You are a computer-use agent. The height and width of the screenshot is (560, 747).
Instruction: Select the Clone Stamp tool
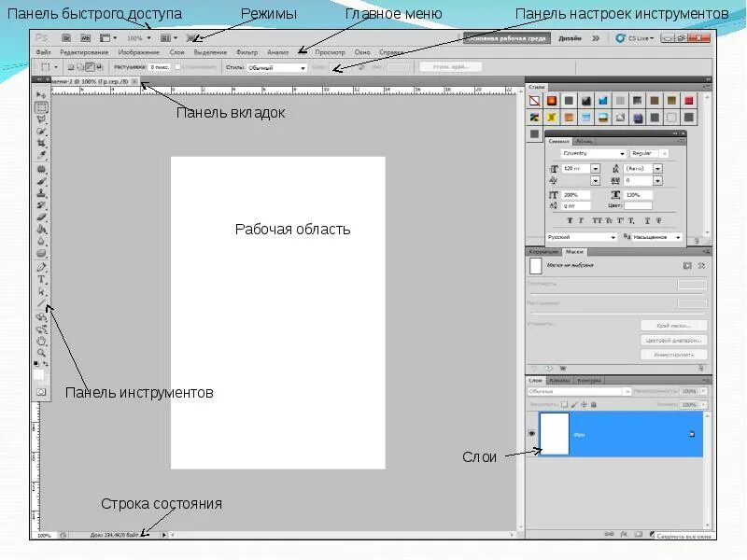[41, 193]
